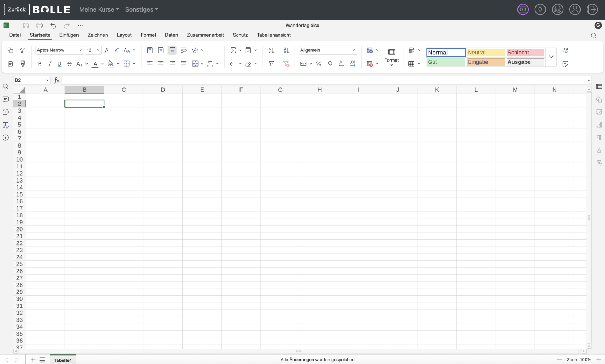Toggle Wrap text
The width and height of the screenshot is (605, 364).
click(184, 50)
